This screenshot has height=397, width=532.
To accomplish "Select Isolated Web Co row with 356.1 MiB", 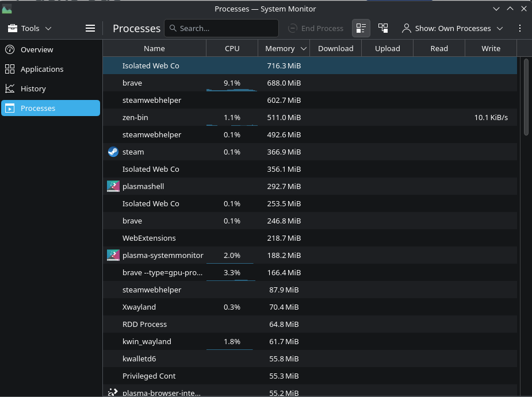I will 310,169.
